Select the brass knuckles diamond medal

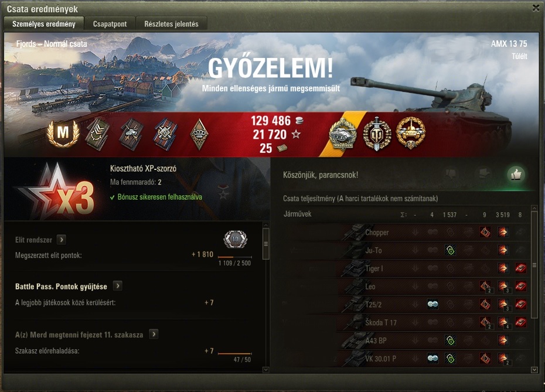pos(199,134)
